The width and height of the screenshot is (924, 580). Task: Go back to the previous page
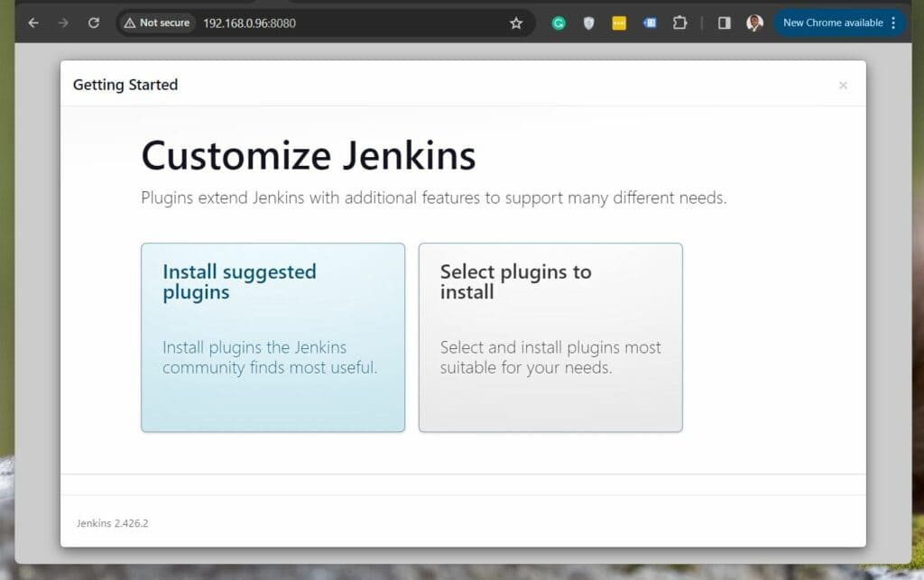tap(33, 23)
